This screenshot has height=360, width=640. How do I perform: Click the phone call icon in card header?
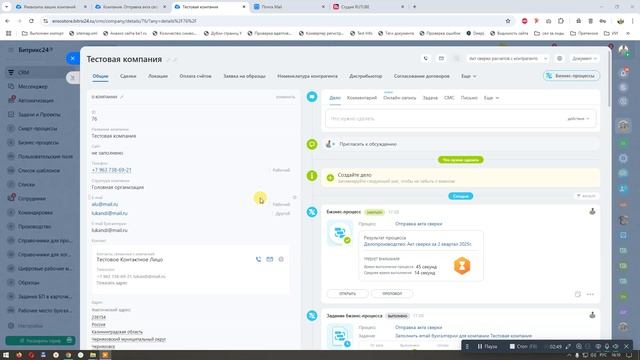click(426, 59)
